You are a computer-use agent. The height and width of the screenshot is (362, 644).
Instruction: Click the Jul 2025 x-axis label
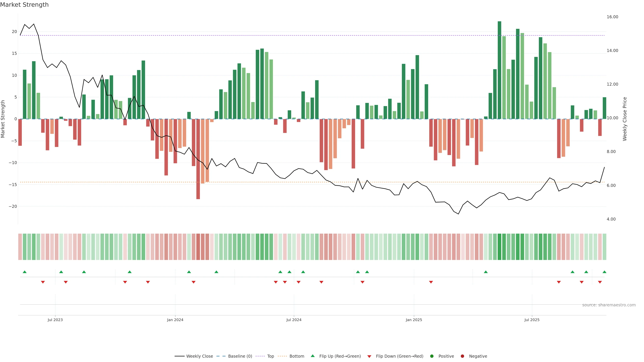tap(532, 320)
